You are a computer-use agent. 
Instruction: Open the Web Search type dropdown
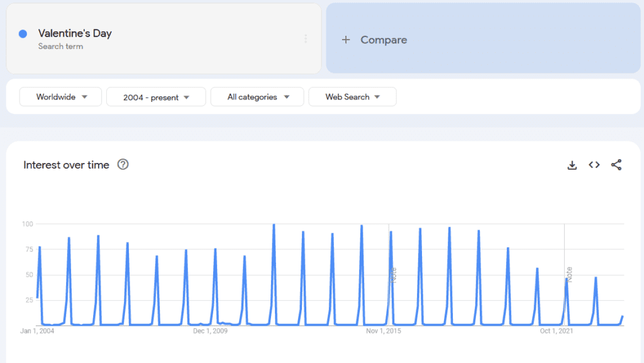tap(352, 97)
